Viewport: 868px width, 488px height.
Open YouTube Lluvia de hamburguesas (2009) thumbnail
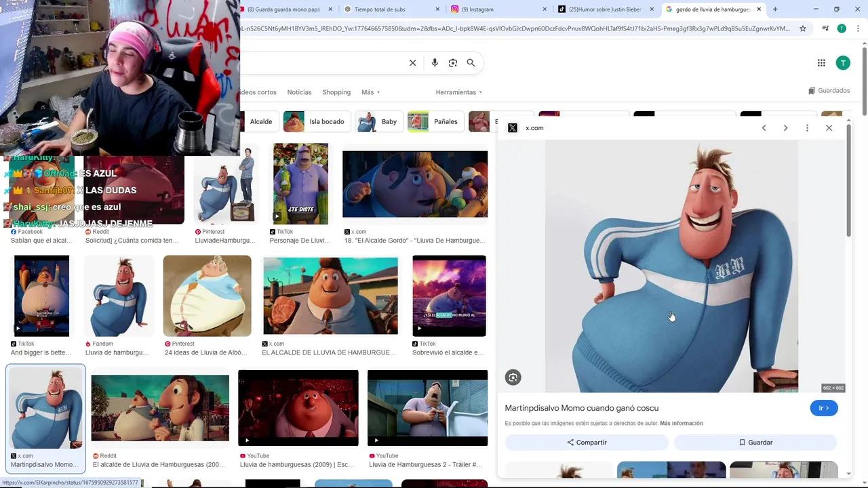[x=298, y=408]
